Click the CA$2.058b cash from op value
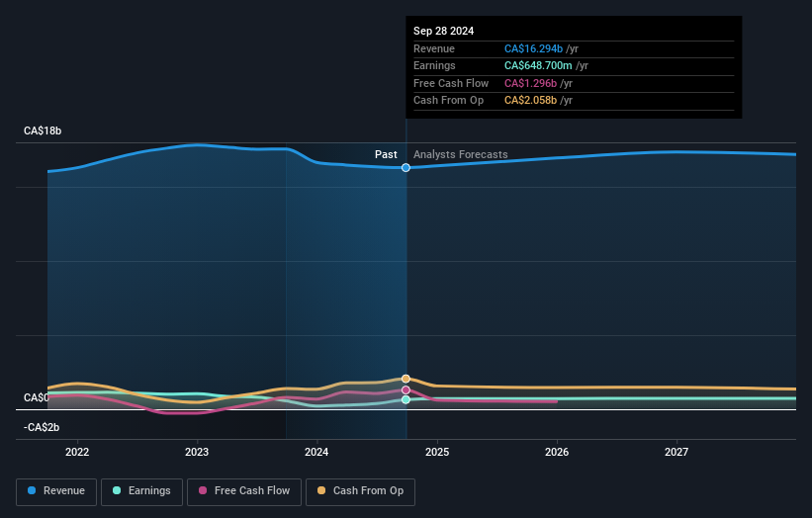 point(530,101)
